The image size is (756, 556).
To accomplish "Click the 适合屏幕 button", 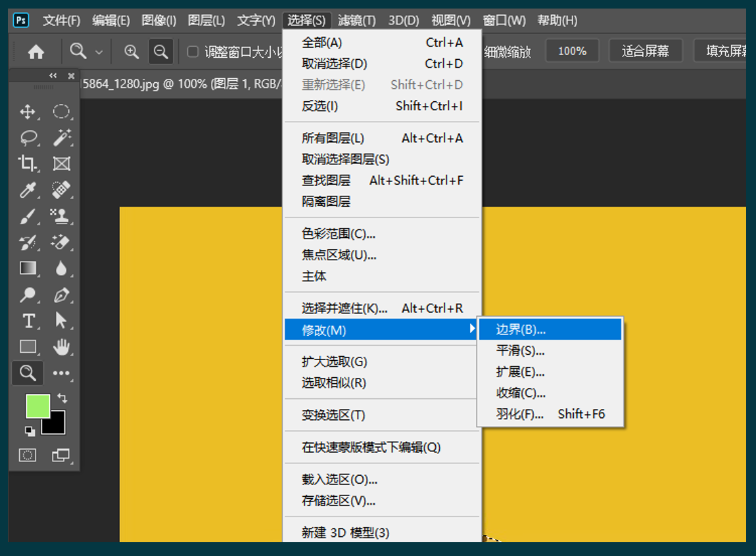I will pyautogui.click(x=645, y=51).
